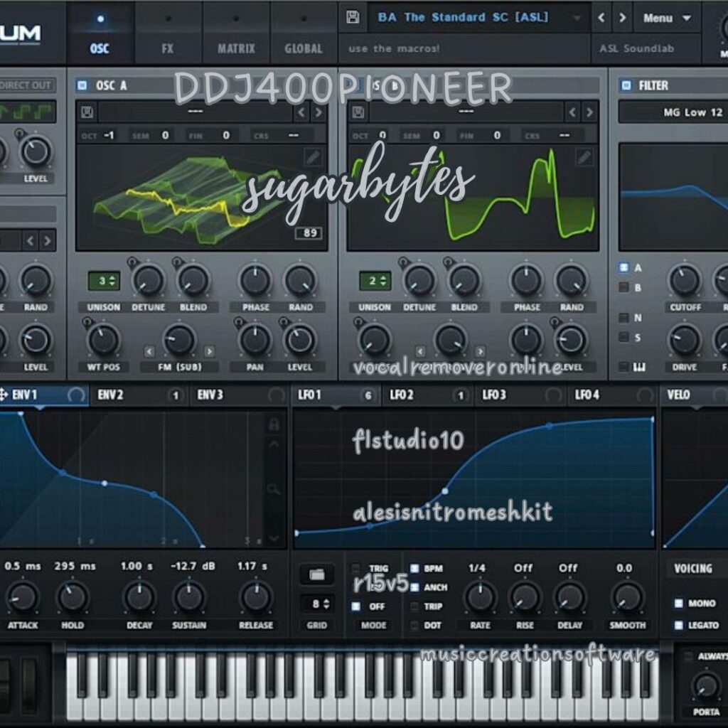This screenshot has height=728, width=728.
Task: Toggle LFO ANCH checkbox
Action: click(414, 587)
